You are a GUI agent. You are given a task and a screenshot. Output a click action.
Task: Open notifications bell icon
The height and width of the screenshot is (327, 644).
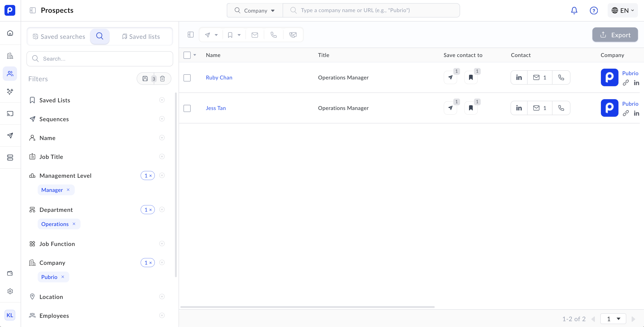(x=574, y=10)
